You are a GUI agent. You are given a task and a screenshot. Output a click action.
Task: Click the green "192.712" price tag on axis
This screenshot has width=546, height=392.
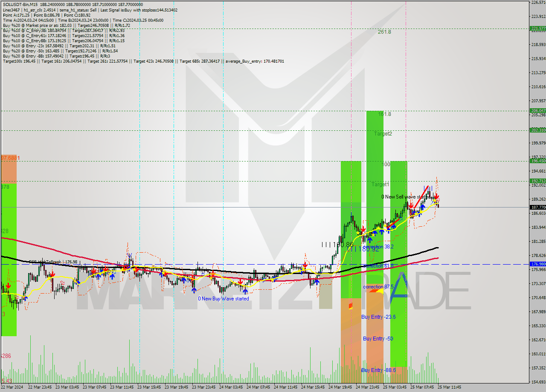(x=538, y=181)
